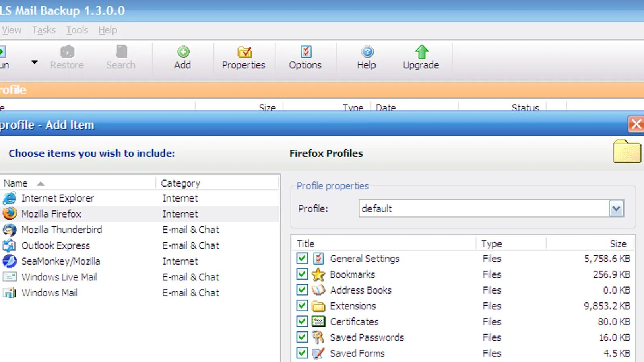This screenshot has height=362, width=644.
Task: Click the Certificates title text
Action: click(x=354, y=322)
